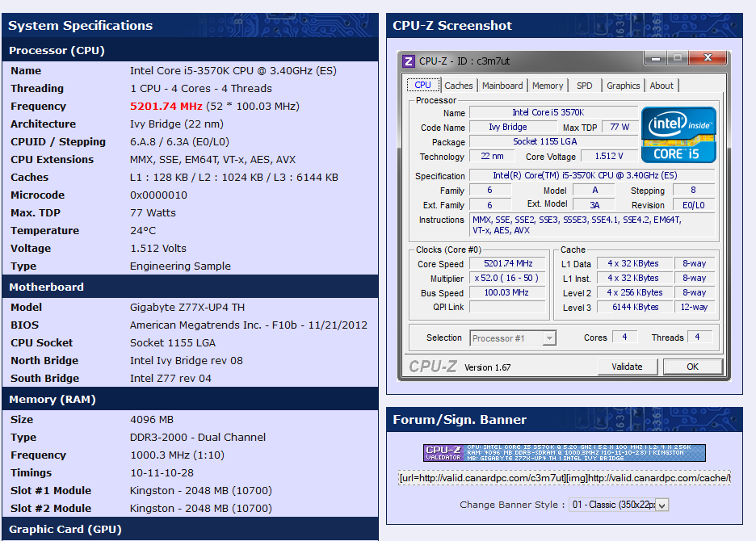The image size is (756, 541).
Task: Open the About tab in CPU-Z
Action: coord(661,86)
